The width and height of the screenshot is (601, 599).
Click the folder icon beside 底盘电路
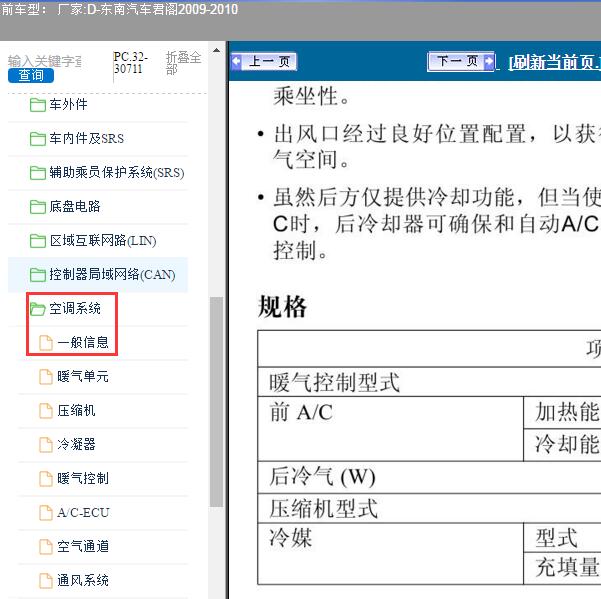pyautogui.click(x=38, y=207)
